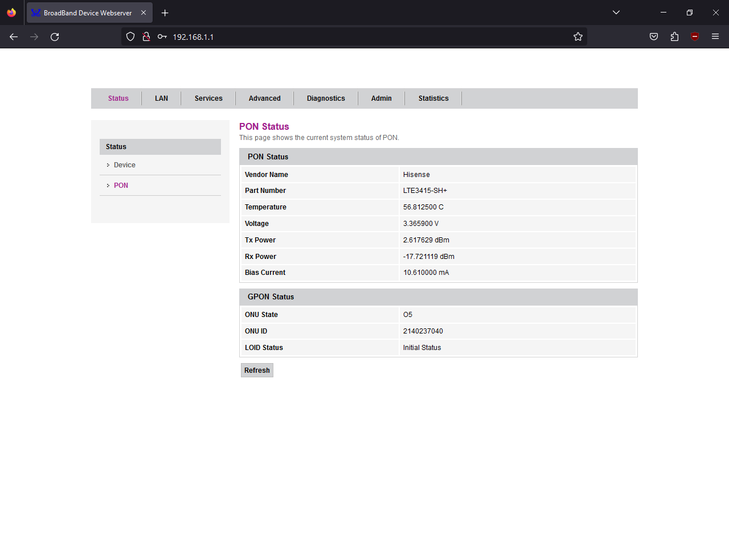
Task: Open the Pocket save icon
Action: point(654,37)
